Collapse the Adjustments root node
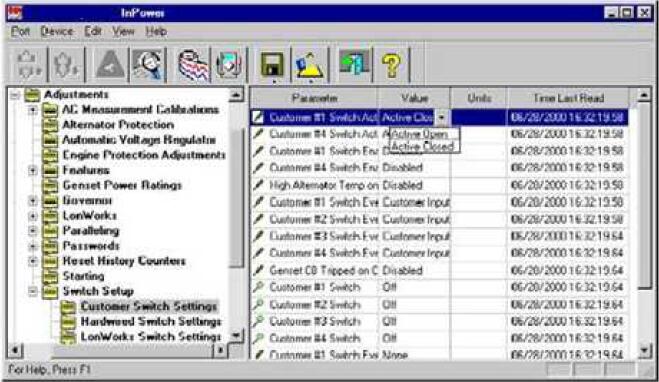 coord(15,95)
